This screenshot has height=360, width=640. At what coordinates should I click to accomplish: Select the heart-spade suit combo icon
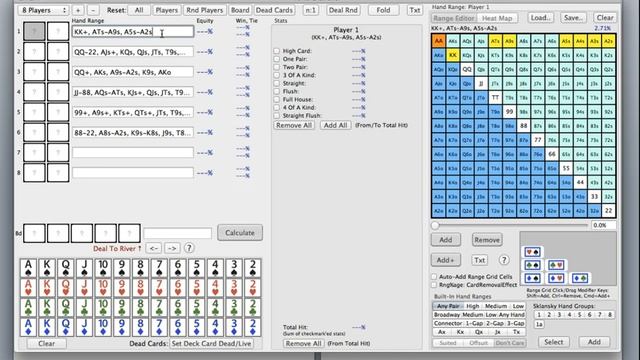pos(532,252)
